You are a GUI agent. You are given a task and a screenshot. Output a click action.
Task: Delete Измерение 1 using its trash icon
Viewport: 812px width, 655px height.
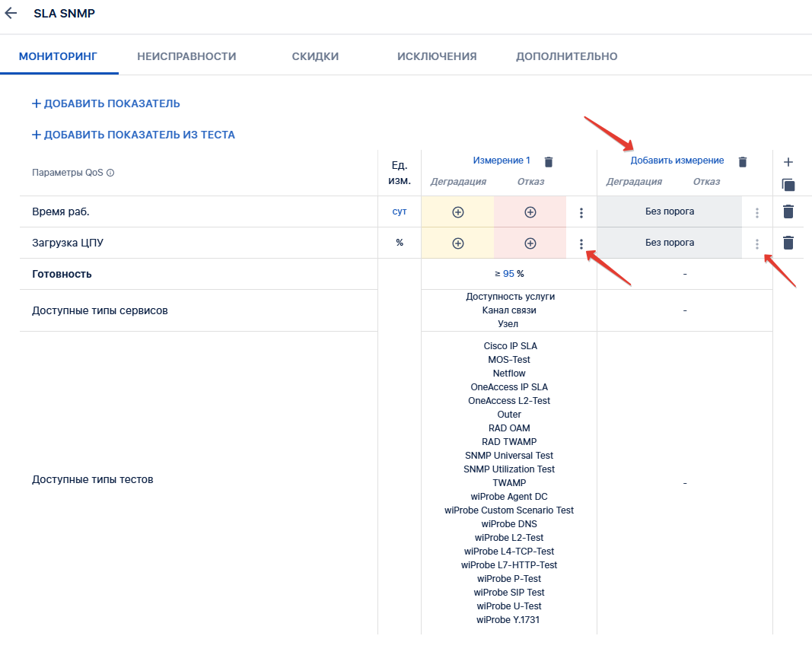(x=549, y=161)
